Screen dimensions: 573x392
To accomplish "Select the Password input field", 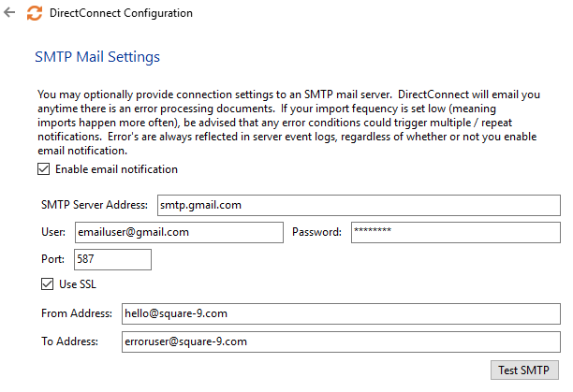I will click(455, 232).
